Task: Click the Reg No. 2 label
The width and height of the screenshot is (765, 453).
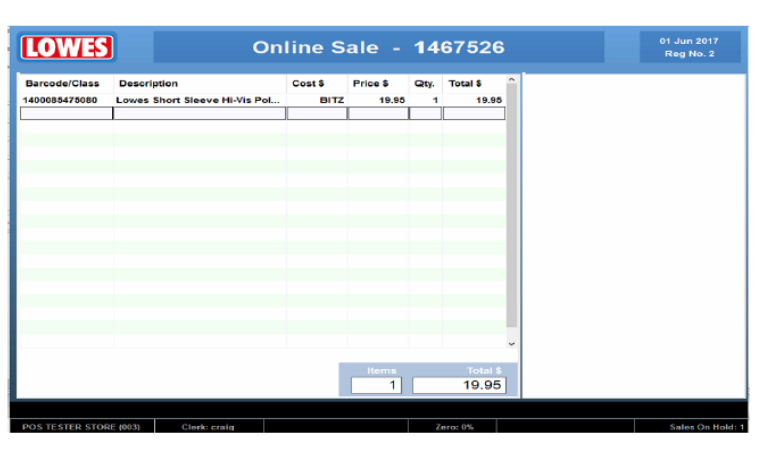Action: [x=689, y=54]
